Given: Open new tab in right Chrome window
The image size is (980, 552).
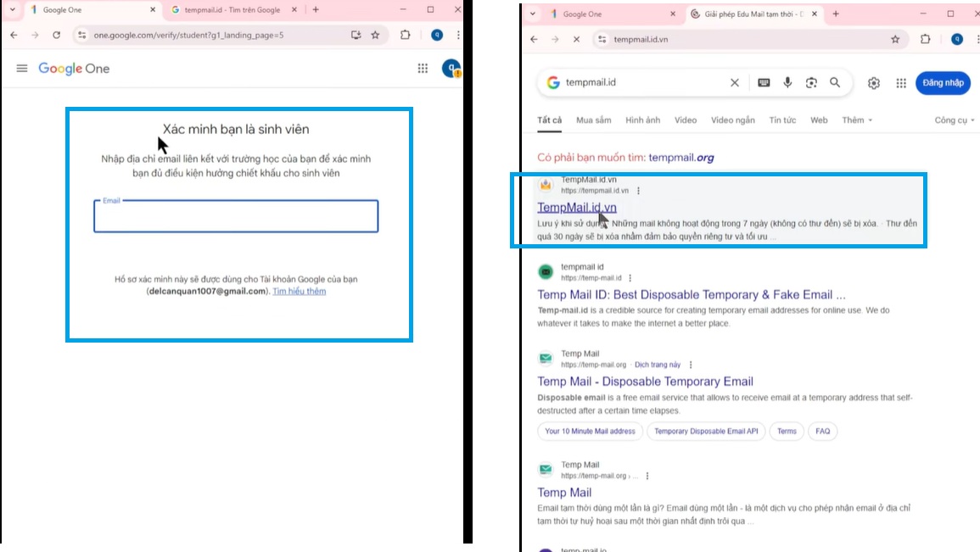Looking at the screenshot, I should (x=836, y=13).
